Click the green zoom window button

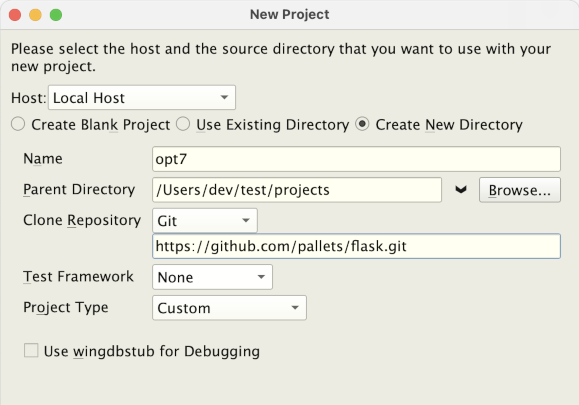coord(56,15)
